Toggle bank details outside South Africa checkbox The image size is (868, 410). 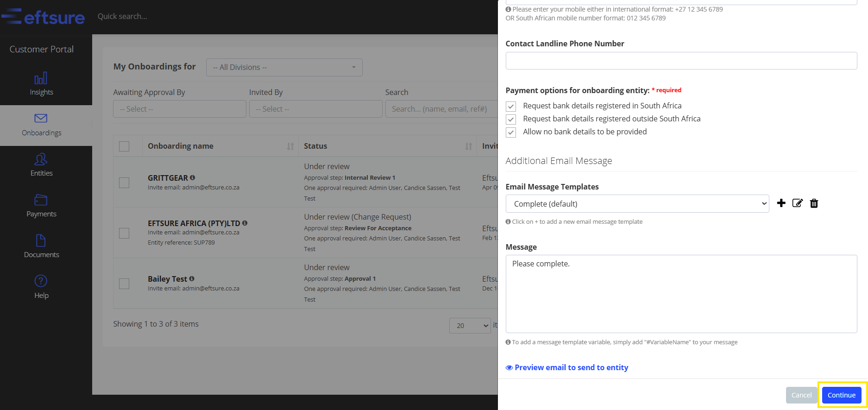[511, 119]
